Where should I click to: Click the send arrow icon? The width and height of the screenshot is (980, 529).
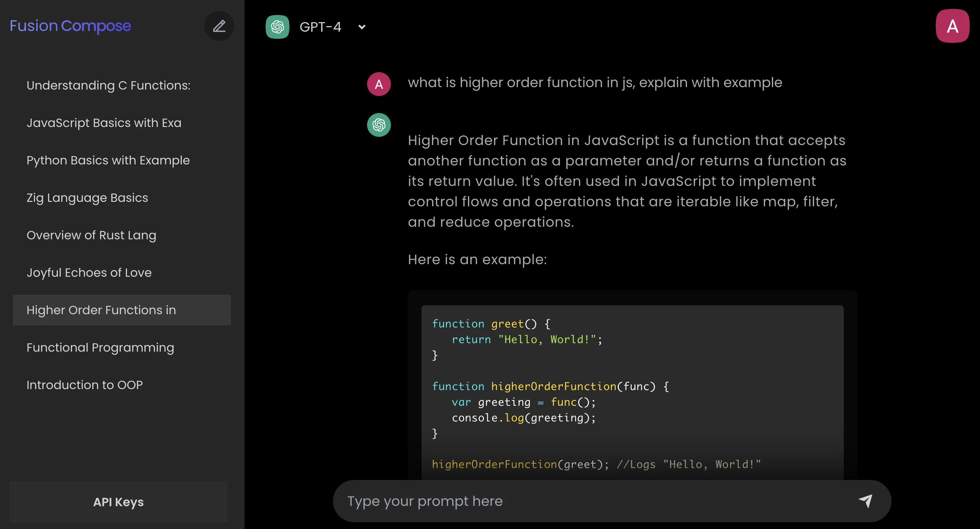tap(866, 500)
